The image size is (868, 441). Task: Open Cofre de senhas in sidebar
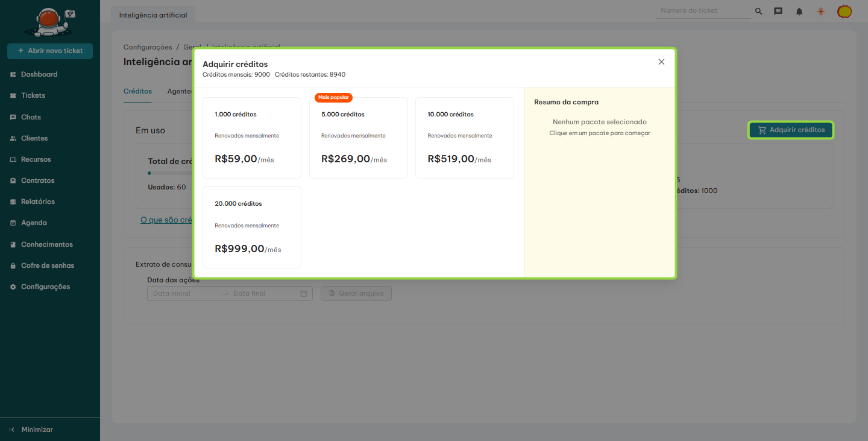pyautogui.click(x=47, y=265)
